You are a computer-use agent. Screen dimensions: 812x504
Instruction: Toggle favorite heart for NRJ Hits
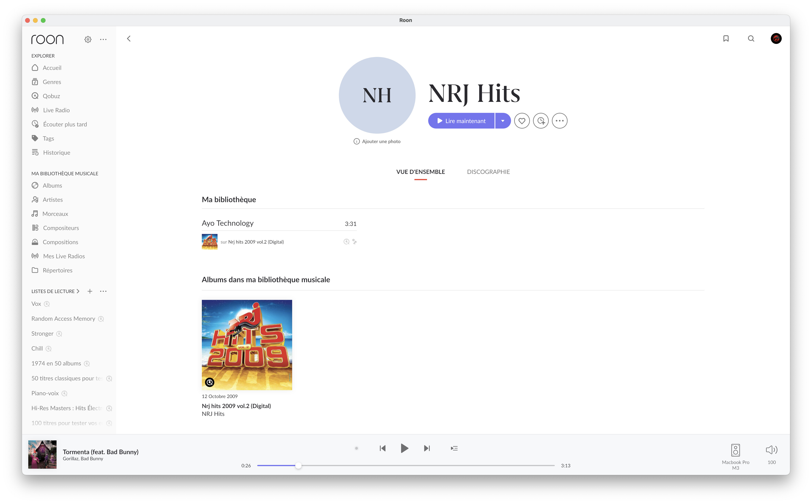522,121
